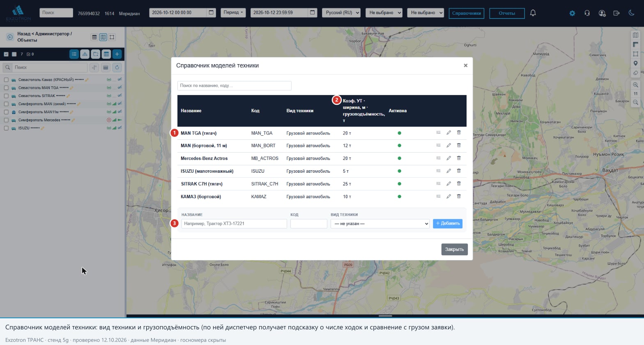This screenshot has width=644, height=345.
Task: Toggle checkbox for Симферополь Mercedes
Action: (x=6, y=120)
